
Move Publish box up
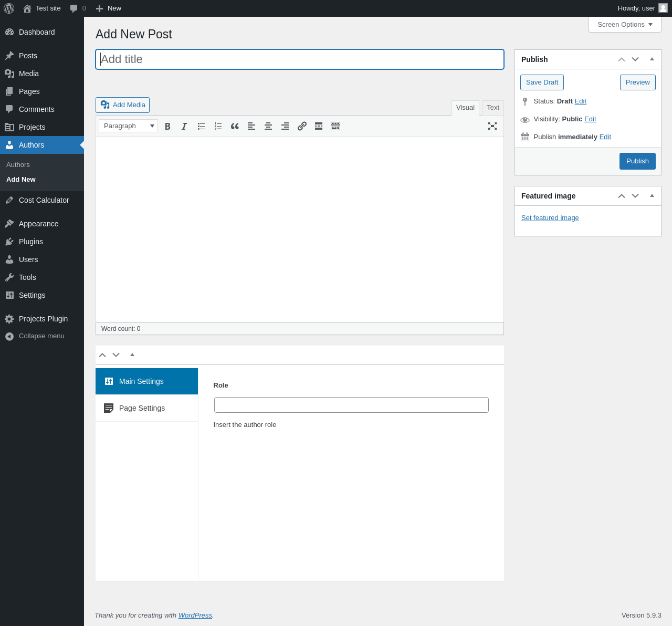coord(622,59)
